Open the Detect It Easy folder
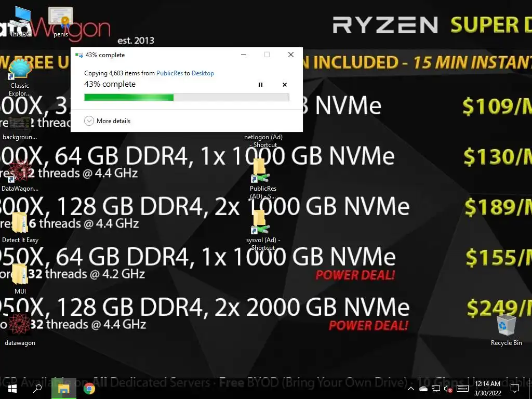 click(20, 228)
